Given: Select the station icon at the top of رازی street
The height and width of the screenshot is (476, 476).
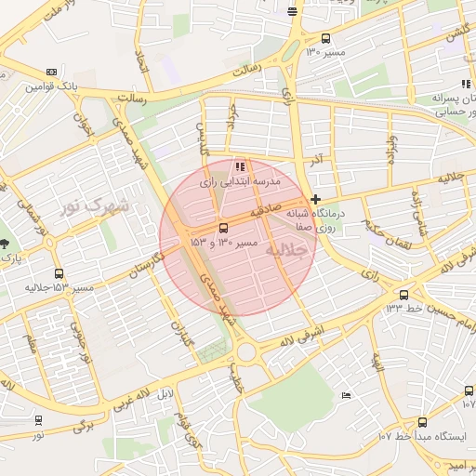Looking at the screenshot, I should point(292,12).
